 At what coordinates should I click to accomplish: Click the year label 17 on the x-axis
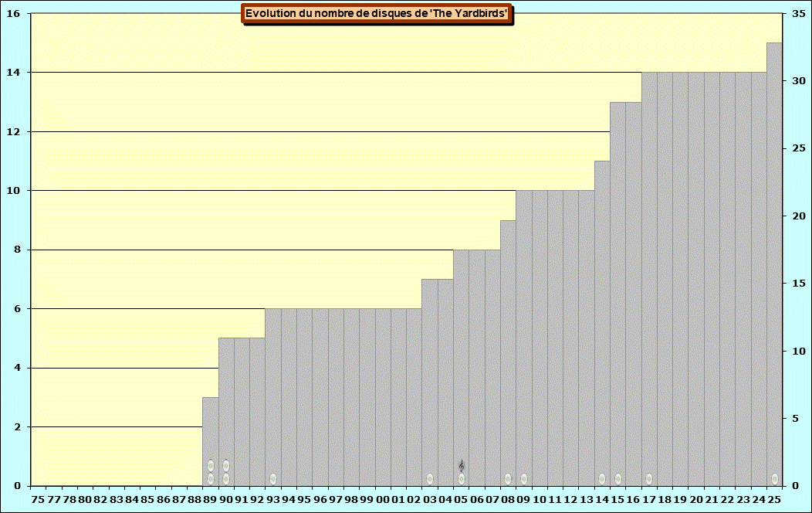(649, 500)
